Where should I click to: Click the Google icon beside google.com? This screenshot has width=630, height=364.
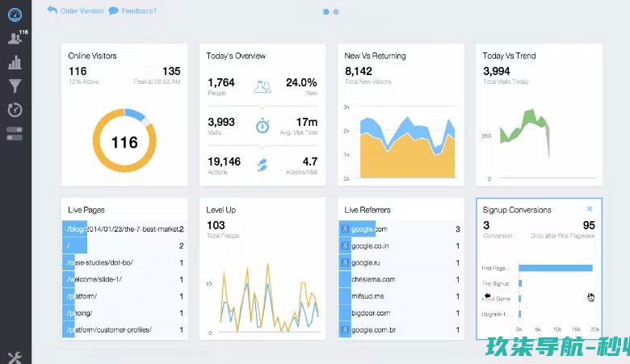(345, 228)
